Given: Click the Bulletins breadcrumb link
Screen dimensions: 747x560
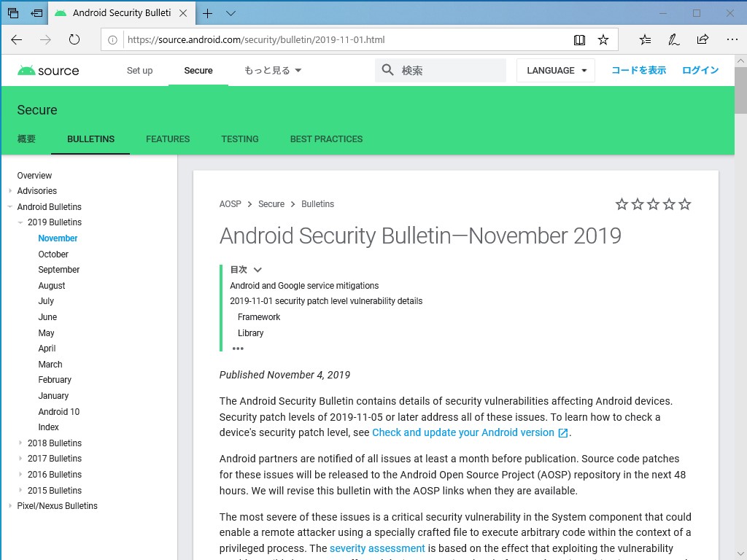Looking at the screenshot, I should pos(317,204).
